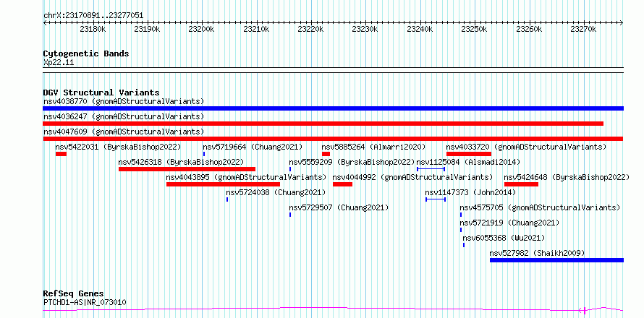Viewport: 644px width, 318px height.
Task: Open the nsv4575705 (gnomADStructuralVariants) label
Action: [540, 207]
